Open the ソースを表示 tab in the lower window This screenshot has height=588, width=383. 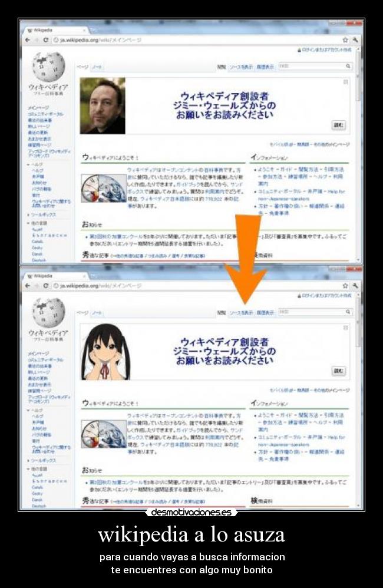[x=241, y=313]
